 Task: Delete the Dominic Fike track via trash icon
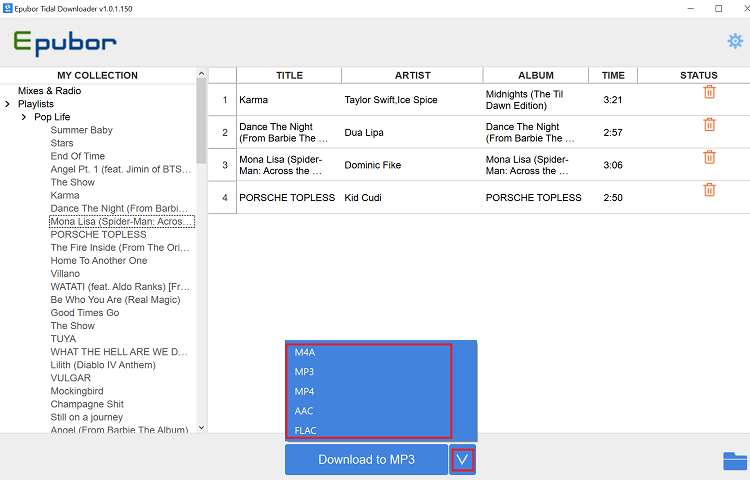(709, 157)
